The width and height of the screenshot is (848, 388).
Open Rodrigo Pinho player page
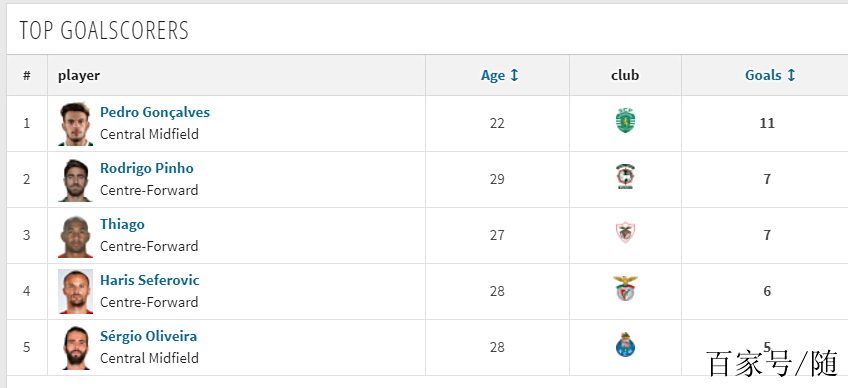(147, 168)
